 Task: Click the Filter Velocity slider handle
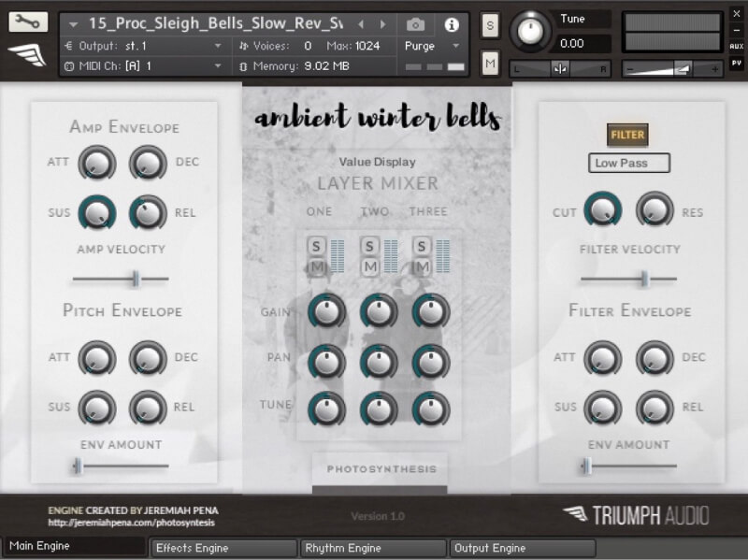pyautogui.click(x=644, y=279)
